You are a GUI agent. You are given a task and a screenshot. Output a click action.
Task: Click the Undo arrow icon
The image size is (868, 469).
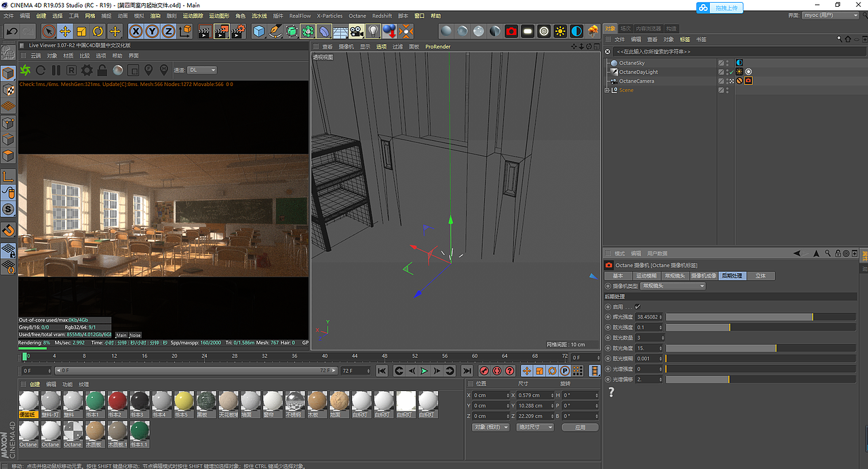pyautogui.click(x=12, y=31)
